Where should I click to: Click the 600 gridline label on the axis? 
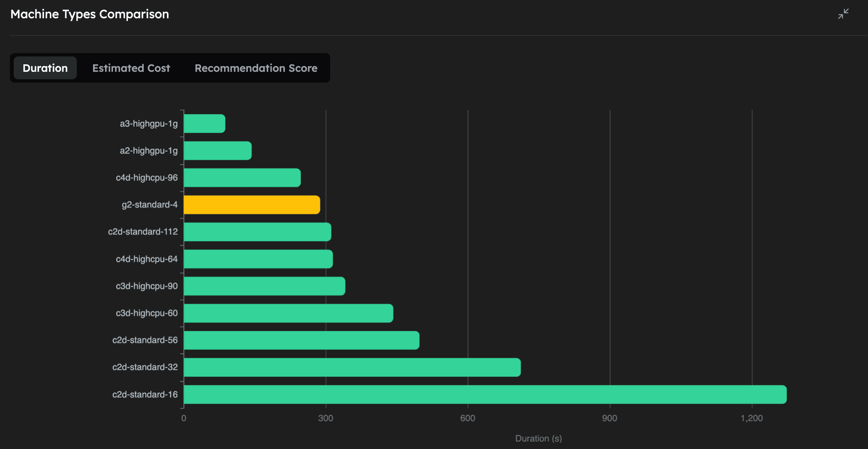click(x=468, y=419)
